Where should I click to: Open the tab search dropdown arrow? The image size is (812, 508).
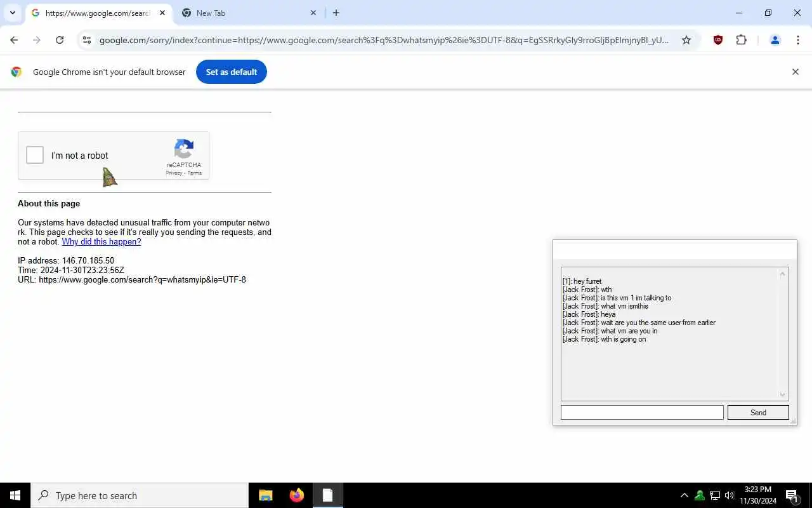tap(12, 13)
